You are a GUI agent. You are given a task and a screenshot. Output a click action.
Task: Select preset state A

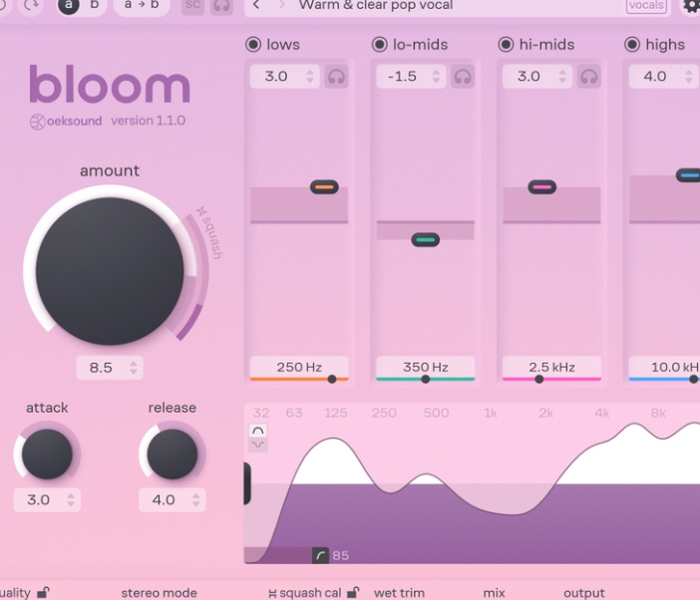tap(68, 6)
